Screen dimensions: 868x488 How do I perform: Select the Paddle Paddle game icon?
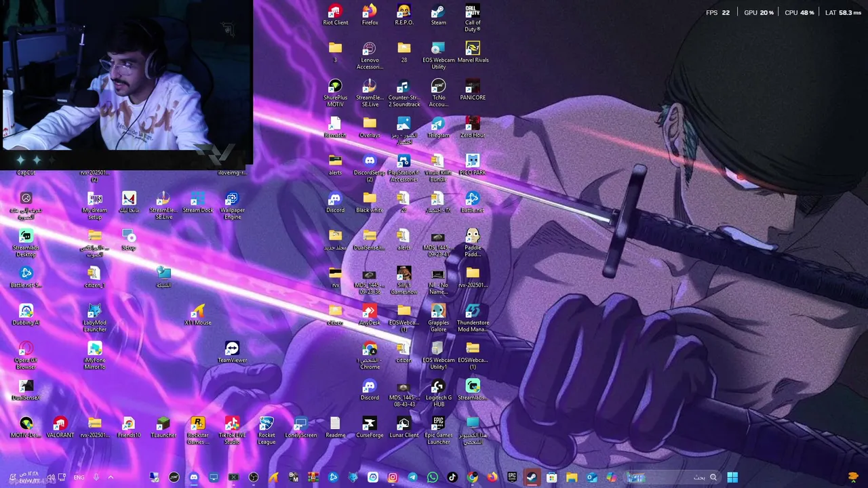(x=473, y=243)
